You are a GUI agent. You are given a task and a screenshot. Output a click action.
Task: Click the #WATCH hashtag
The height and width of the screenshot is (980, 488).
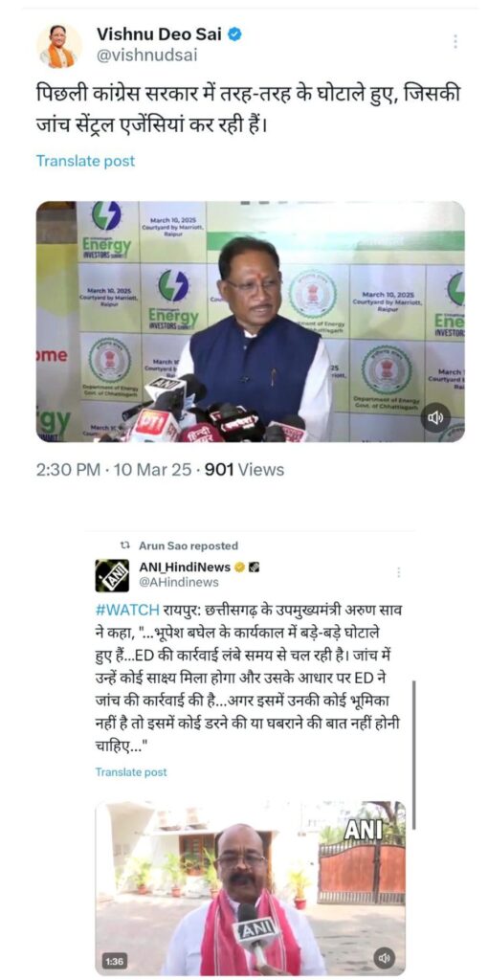(128, 610)
